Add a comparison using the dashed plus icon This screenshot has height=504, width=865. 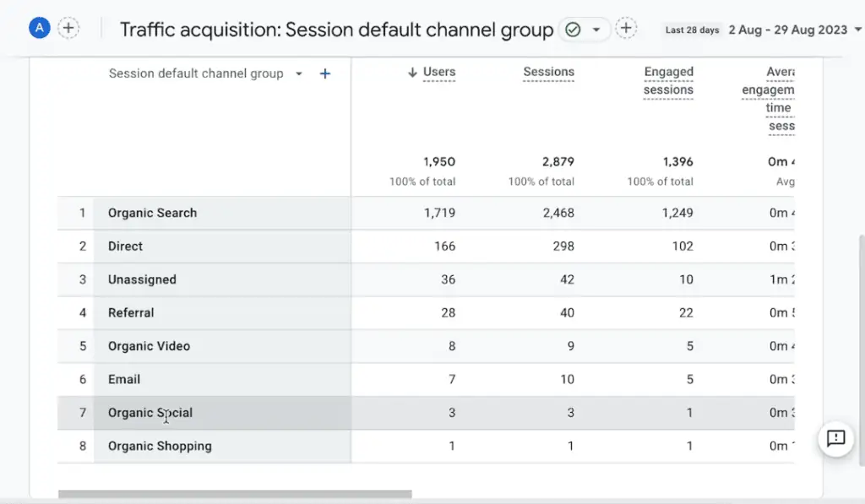(x=68, y=28)
